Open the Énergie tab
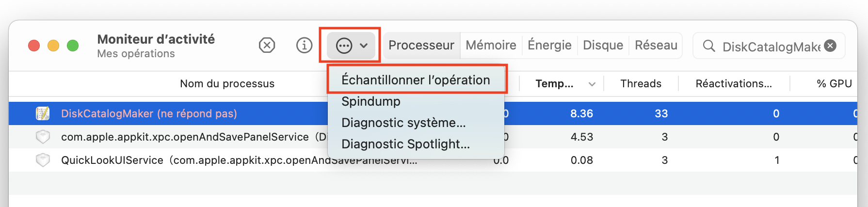This screenshot has width=868, height=207. tap(549, 46)
